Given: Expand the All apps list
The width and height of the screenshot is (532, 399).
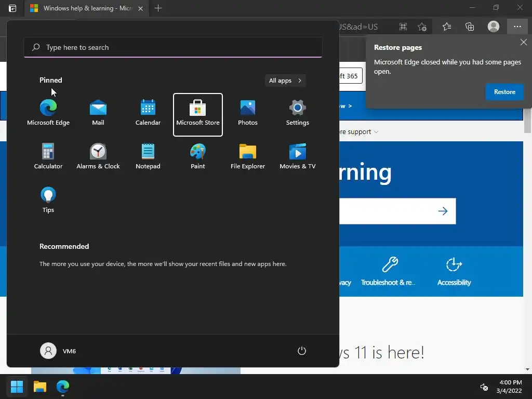Looking at the screenshot, I should pos(285,81).
